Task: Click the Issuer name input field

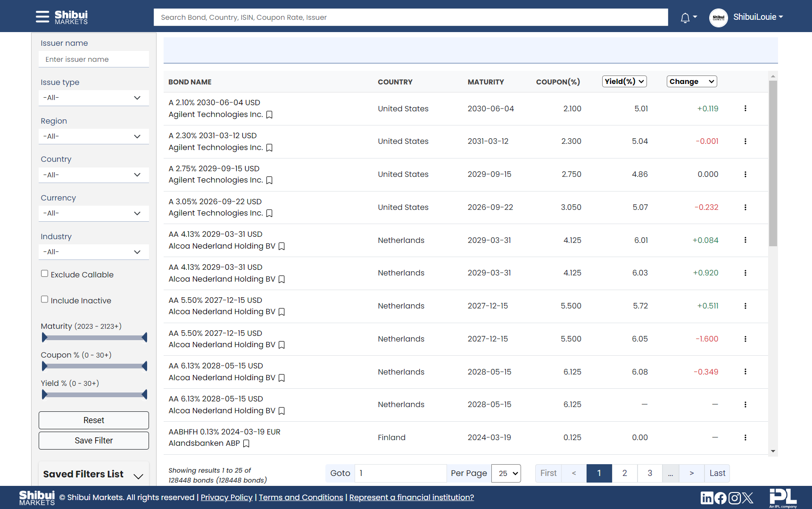Action: coord(94,59)
